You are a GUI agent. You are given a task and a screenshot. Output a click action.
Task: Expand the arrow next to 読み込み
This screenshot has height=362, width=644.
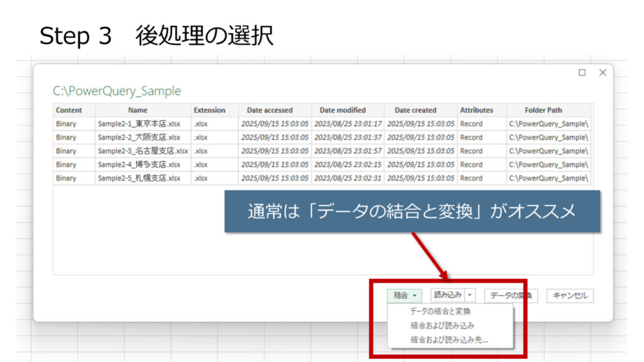click(x=470, y=295)
